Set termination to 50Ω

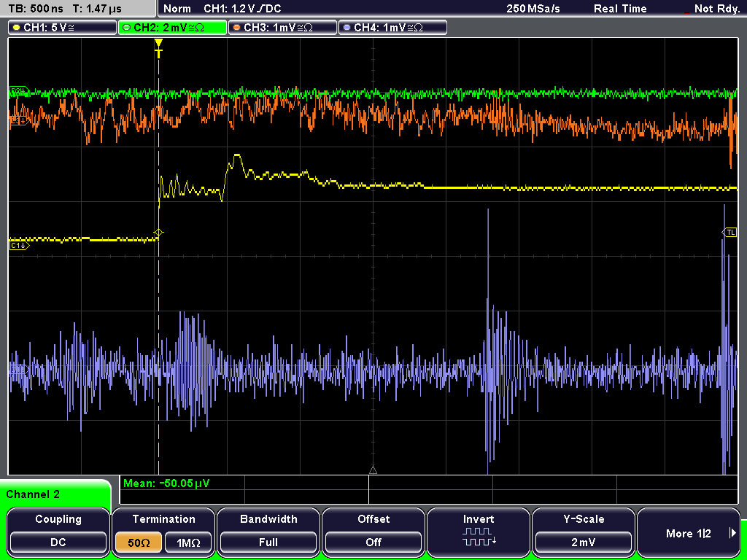(x=139, y=542)
